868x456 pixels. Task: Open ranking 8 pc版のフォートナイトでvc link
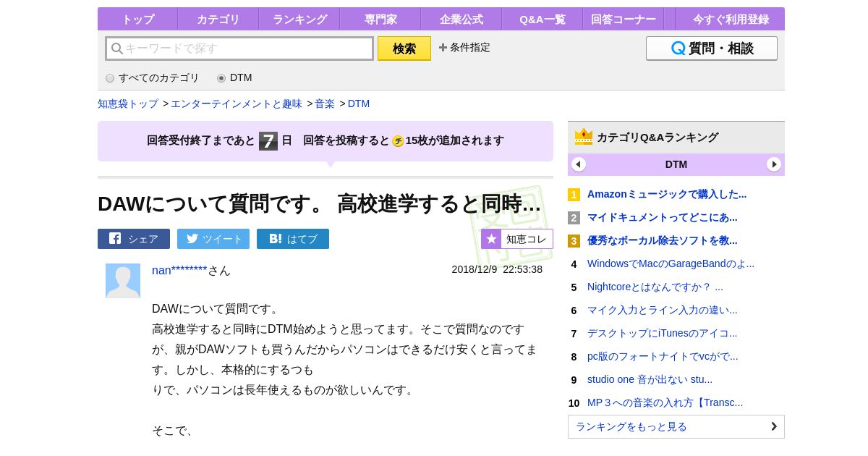pyautogui.click(x=663, y=356)
